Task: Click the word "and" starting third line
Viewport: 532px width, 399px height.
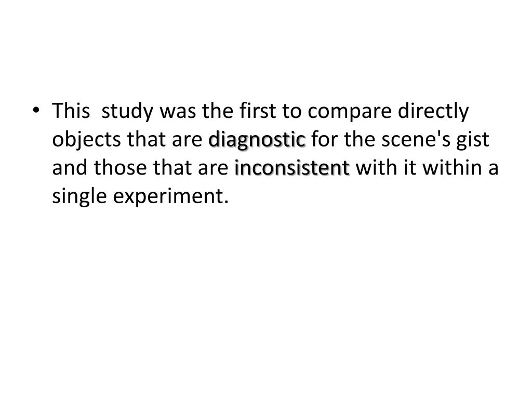Action: 70,168
